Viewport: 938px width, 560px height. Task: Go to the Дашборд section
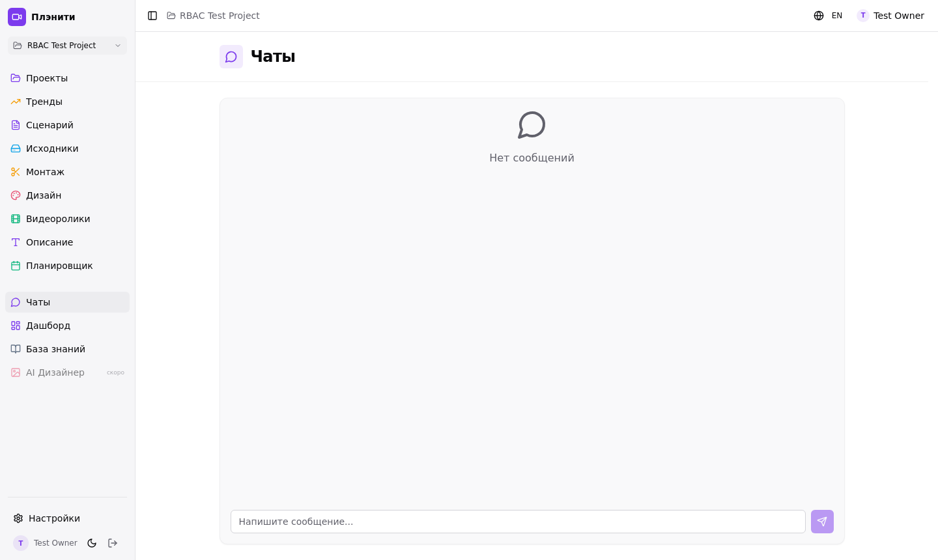pos(48,326)
